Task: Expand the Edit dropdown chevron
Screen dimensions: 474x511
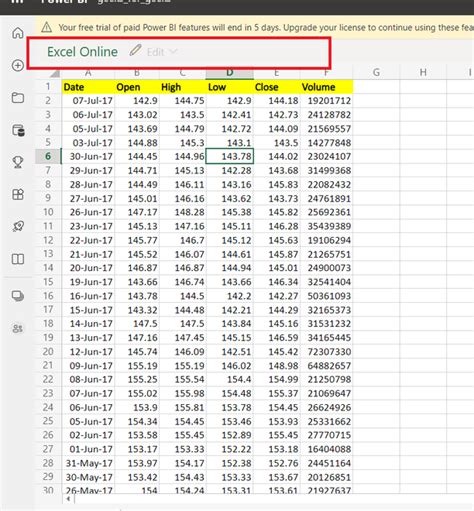Action: [173, 51]
